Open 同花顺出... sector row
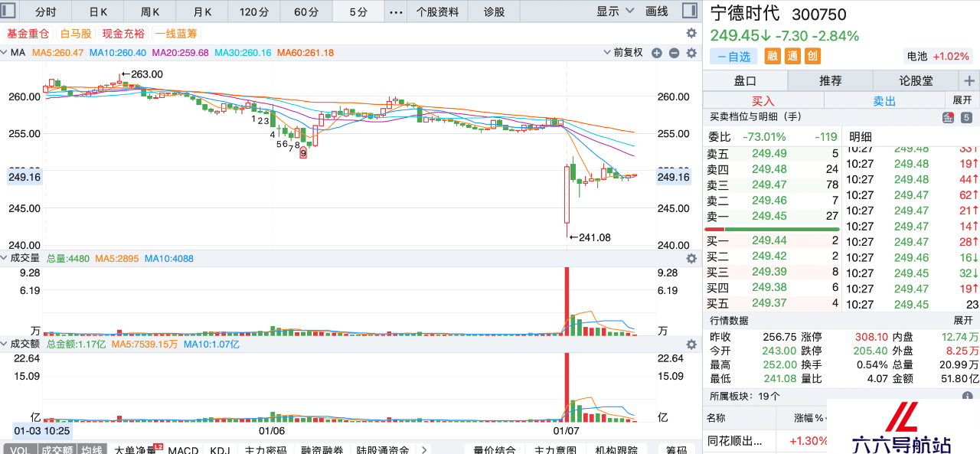980x454 pixels. [x=764, y=441]
